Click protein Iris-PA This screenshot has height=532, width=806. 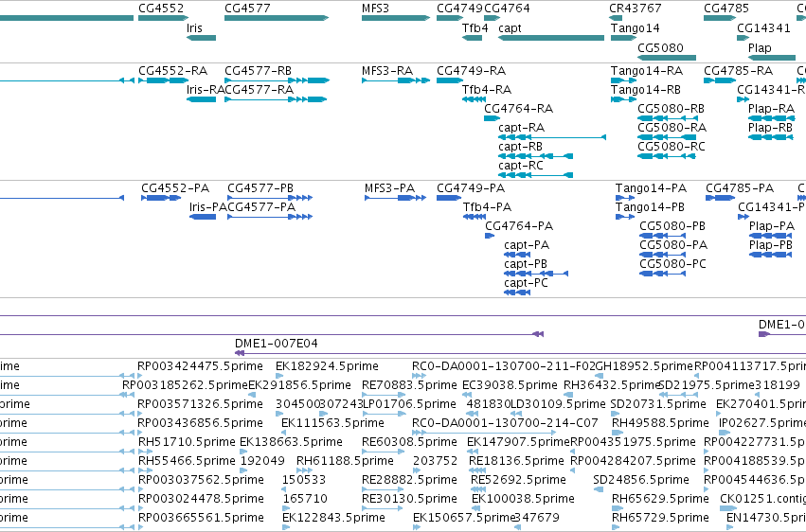tap(203, 217)
